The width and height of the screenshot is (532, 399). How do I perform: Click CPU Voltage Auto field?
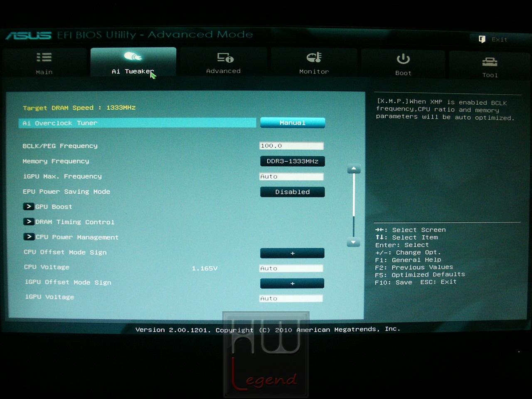291,268
